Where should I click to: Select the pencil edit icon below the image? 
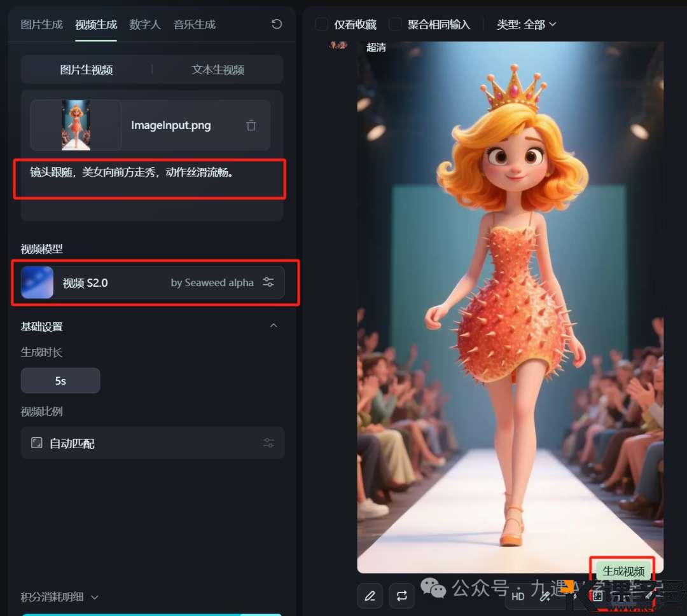pyautogui.click(x=370, y=596)
